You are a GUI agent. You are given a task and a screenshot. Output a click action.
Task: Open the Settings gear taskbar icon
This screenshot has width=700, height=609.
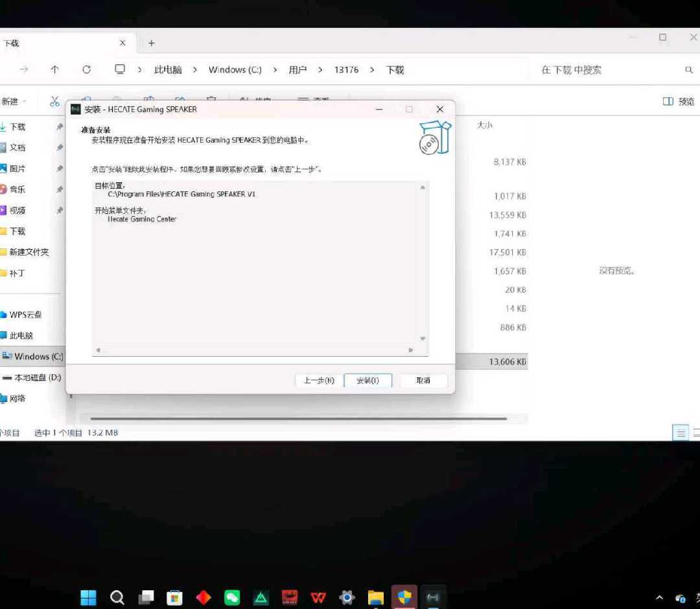347,597
